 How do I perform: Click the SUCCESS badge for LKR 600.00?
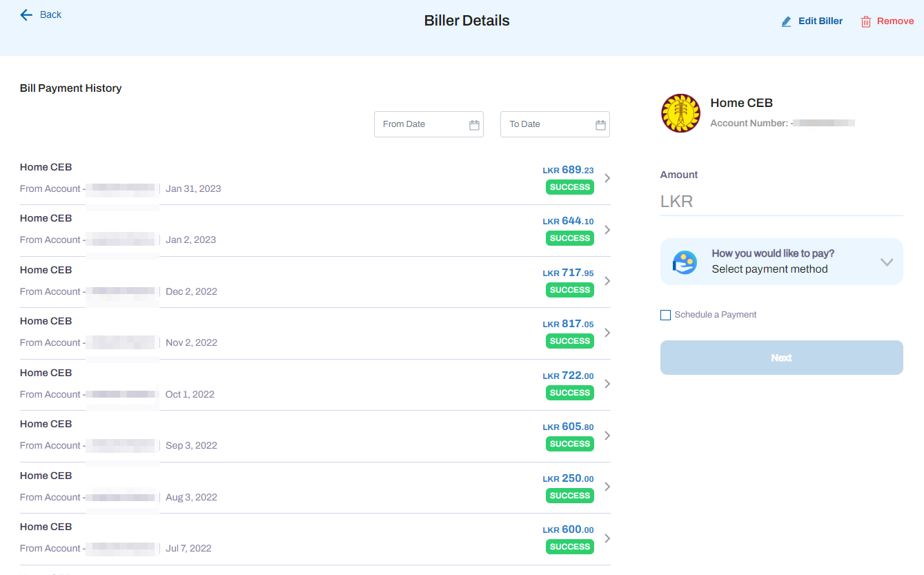[x=570, y=547]
